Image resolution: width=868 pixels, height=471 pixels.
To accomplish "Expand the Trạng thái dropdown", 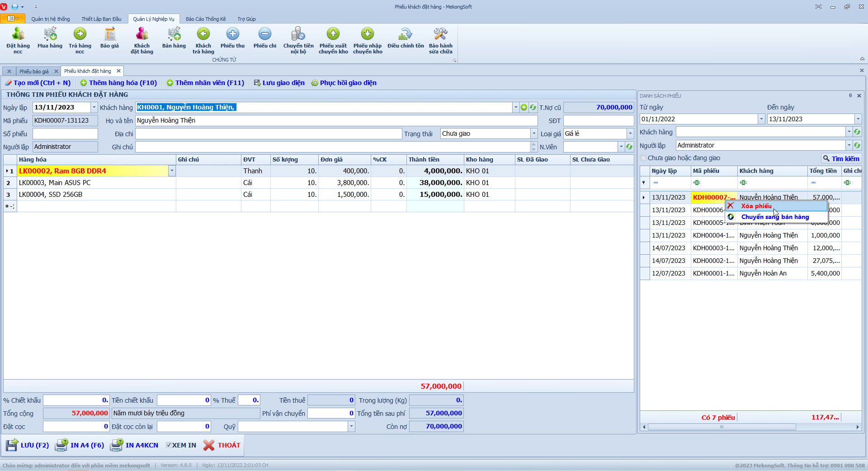I will 534,134.
